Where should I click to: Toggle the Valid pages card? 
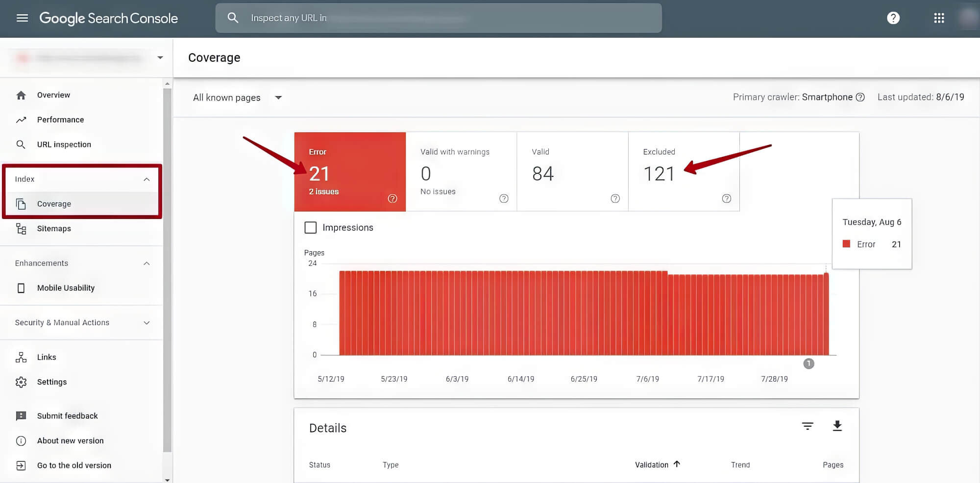pos(572,171)
